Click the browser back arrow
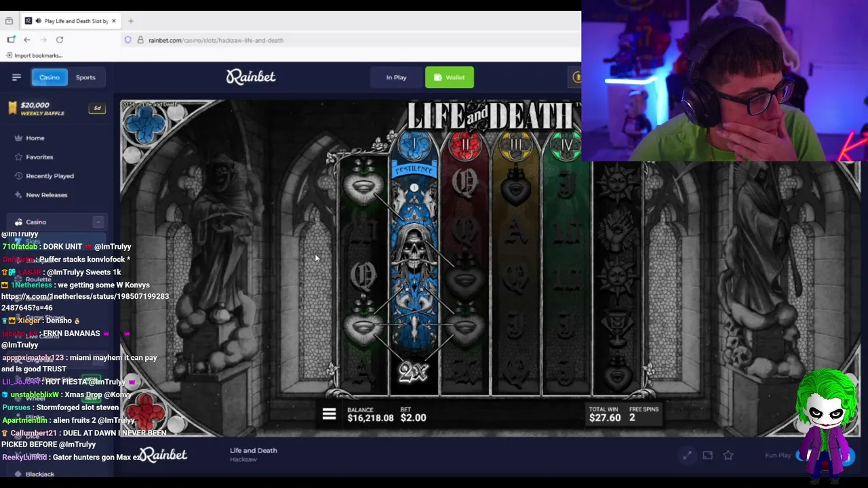Screen dimensions: 868x488 click(x=27, y=40)
